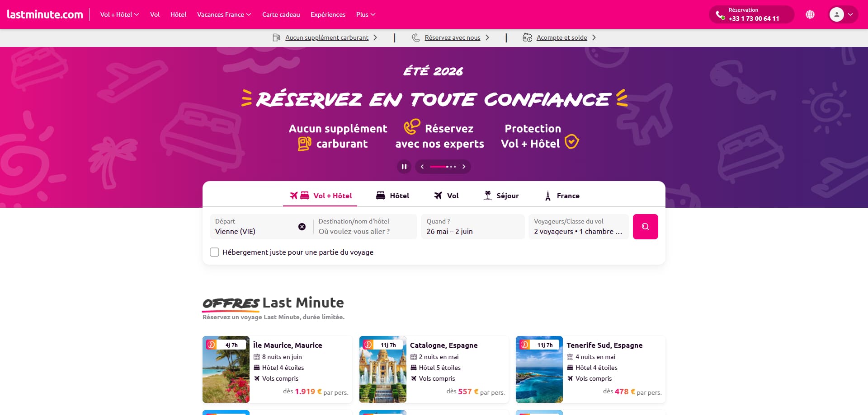Click the fuel icon in banner carburant text
The image size is (868, 415).
tap(305, 144)
